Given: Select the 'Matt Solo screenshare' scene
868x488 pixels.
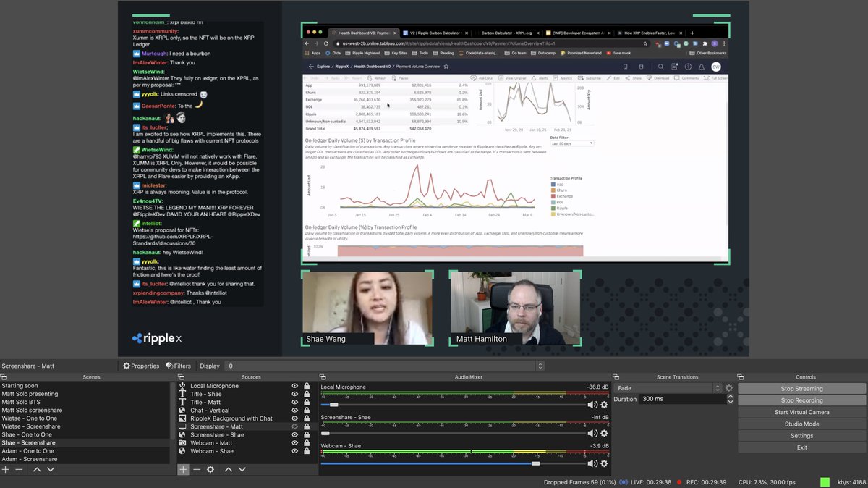Looking at the screenshot, I should pyautogui.click(x=85, y=411).
